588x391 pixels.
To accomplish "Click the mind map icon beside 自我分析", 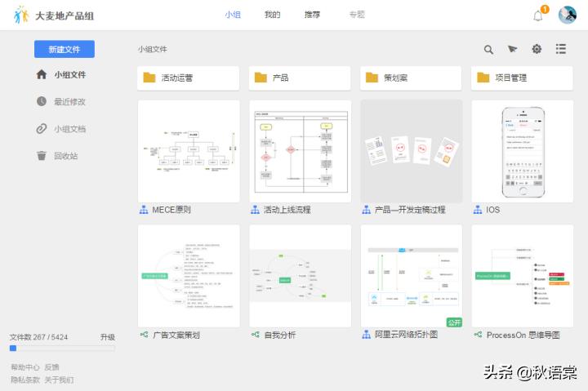I will tap(256, 335).
